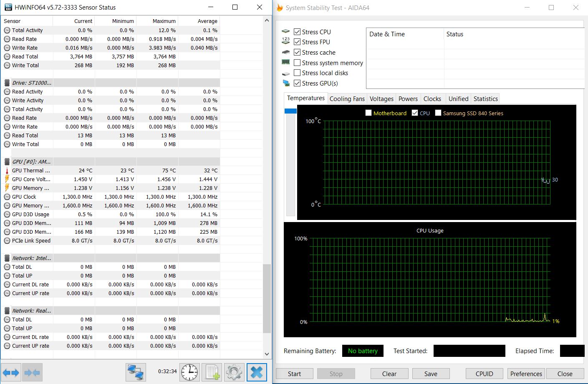Screen dimensions: 588x384
Task: Uncheck the Stress FPU option
Action: tap(297, 42)
